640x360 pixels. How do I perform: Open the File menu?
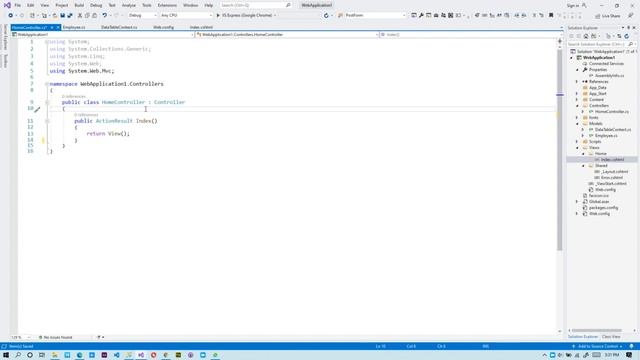(x=17, y=5)
